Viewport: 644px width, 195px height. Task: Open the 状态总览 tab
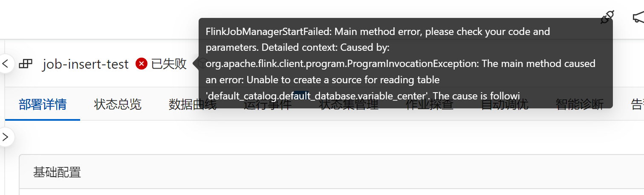pyautogui.click(x=118, y=105)
